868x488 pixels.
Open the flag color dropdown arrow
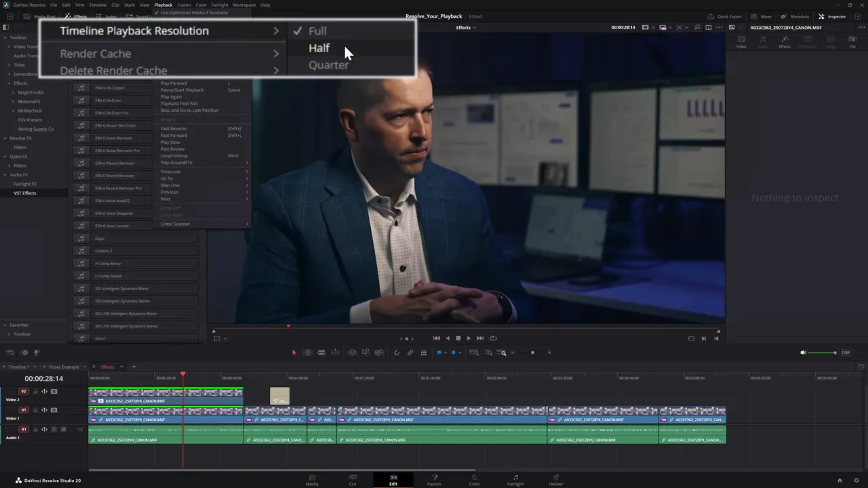coord(446,352)
